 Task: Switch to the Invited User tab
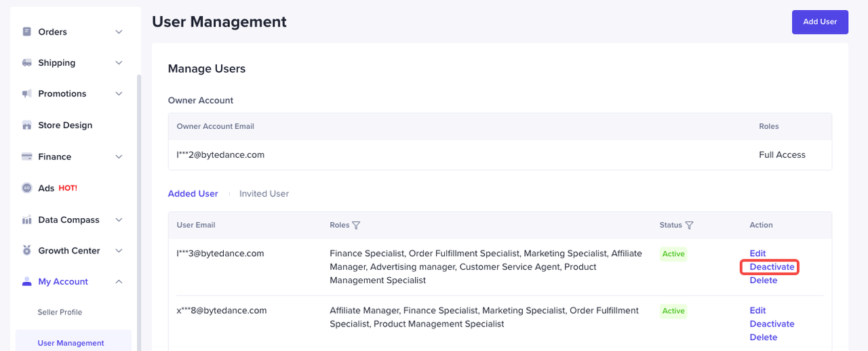pos(264,194)
